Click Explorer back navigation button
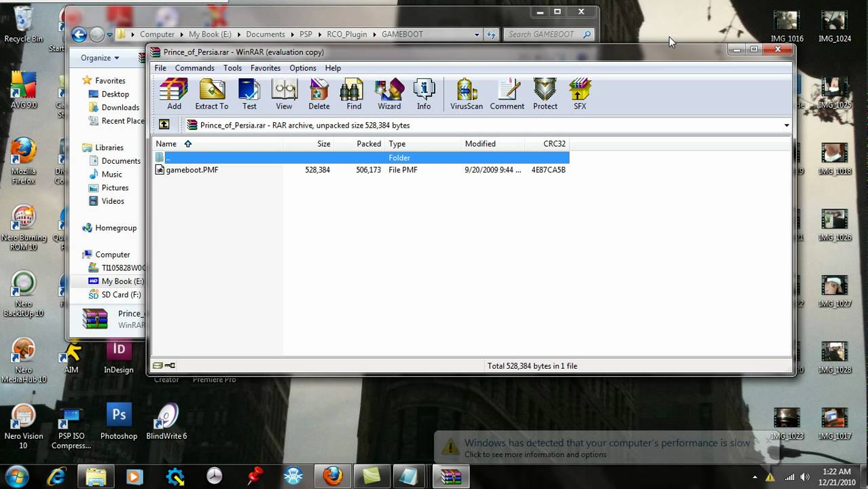 [79, 35]
